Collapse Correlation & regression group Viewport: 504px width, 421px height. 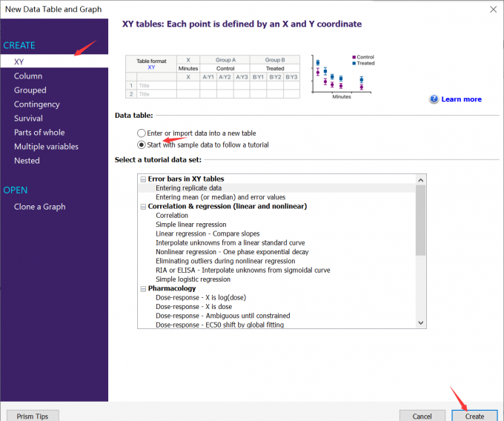pos(143,207)
